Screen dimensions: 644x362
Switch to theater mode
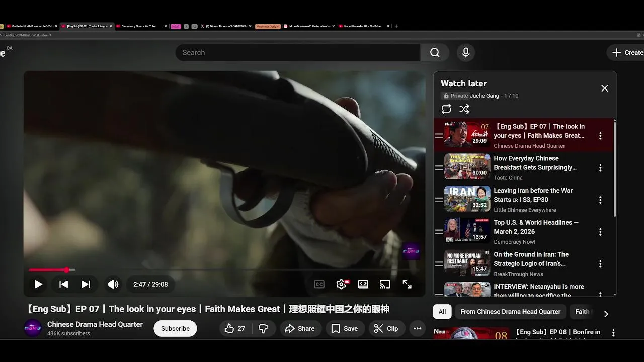(363, 284)
